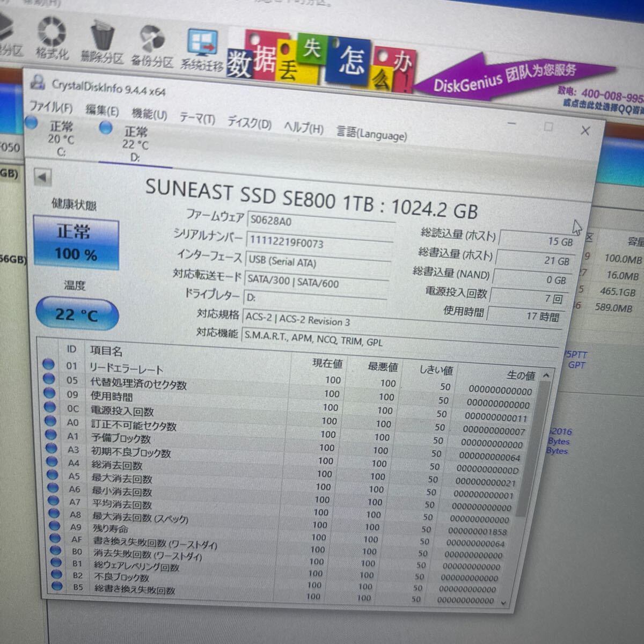Open the ヘルプ(H) menu
Screen dimensions: 644x644
303,127
